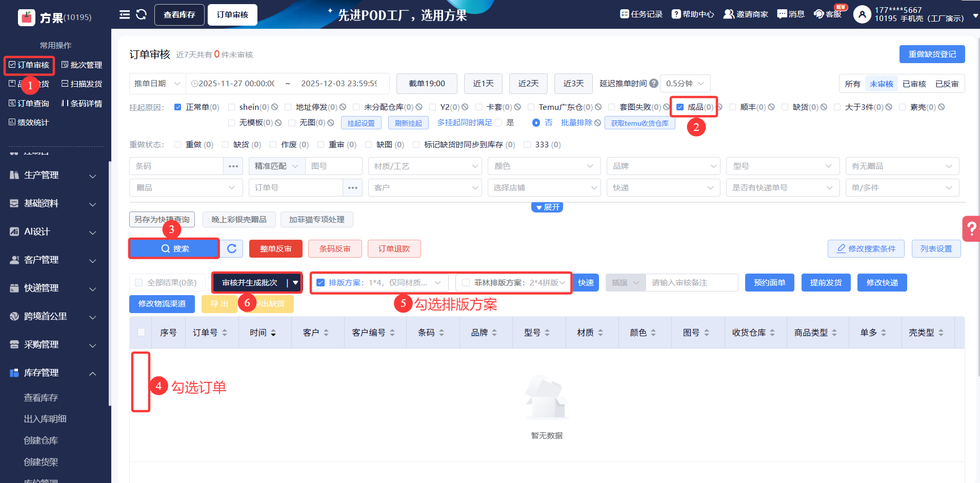
Task: Select the 已反审 status tab
Action: 947,84
